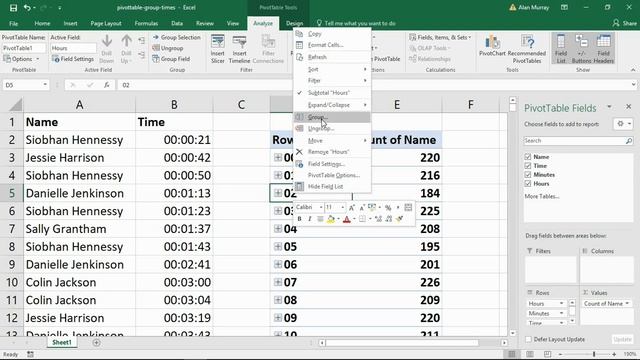Screen dimensions: 640x360
Task: Click the PivotTable Name input field
Action: [x=23, y=48]
